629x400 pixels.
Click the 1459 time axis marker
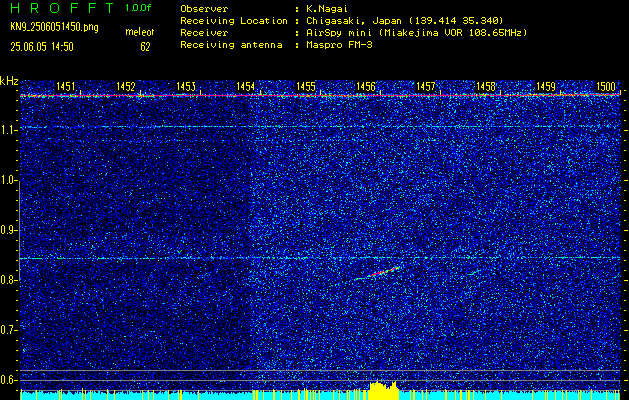coord(546,86)
